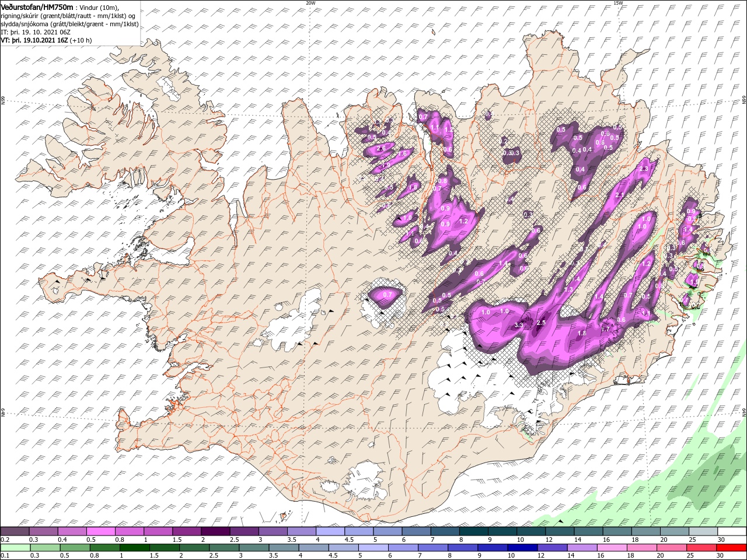
Task: Click the 0.2 label in the upper legend row
Action: [x=5, y=539]
